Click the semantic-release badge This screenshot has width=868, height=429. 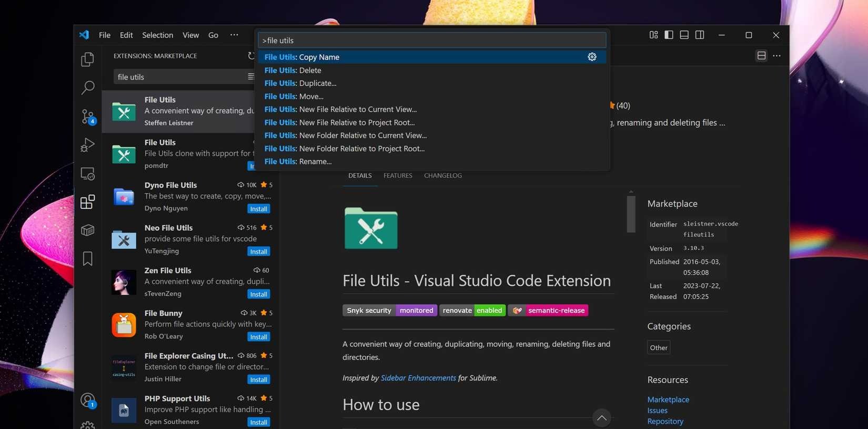click(548, 311)
